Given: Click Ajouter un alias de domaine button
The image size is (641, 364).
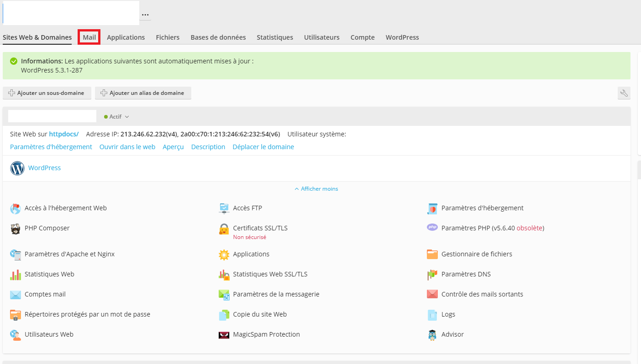Looking at the screenshot, I should [x=143, y=93].
